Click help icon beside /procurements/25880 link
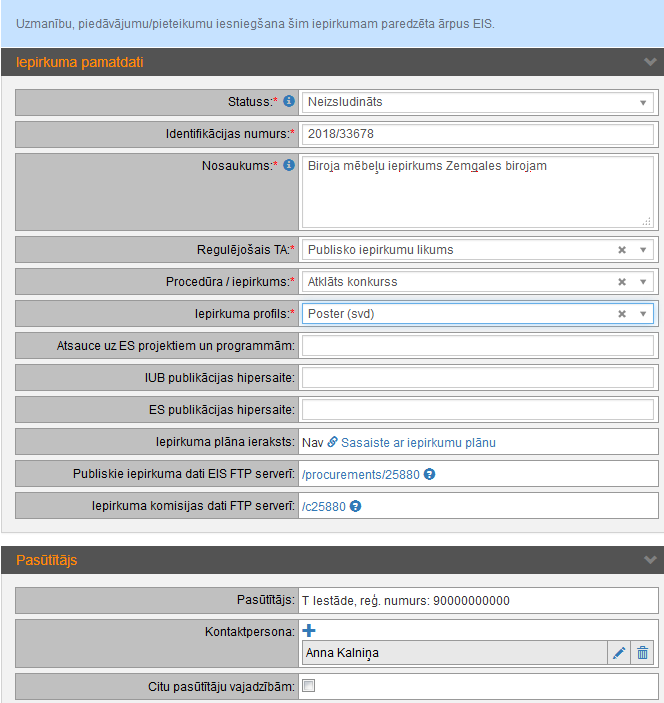The width and height of the screenshot is (664, 703). pyautogui.click(x=429, y=474)
